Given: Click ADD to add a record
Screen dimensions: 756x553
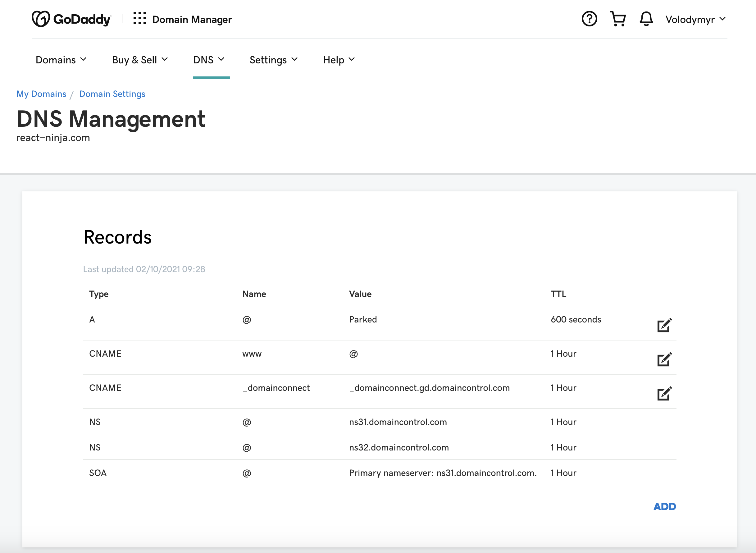Looking at the screenshot, I should coord(665,506).
